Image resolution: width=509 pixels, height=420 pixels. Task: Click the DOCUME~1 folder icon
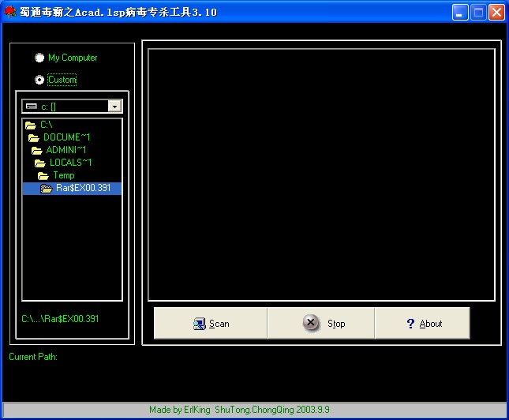coord(33,137)
